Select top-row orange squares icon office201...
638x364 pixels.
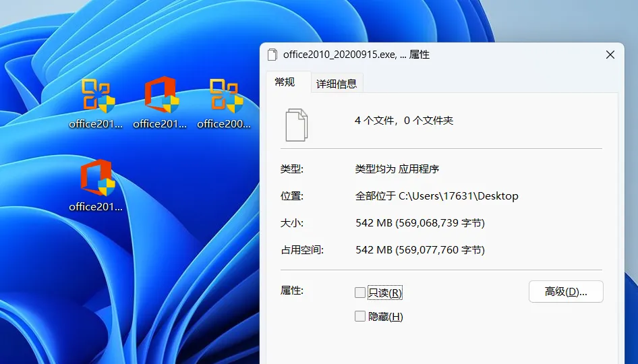click(x=96, y=103)
